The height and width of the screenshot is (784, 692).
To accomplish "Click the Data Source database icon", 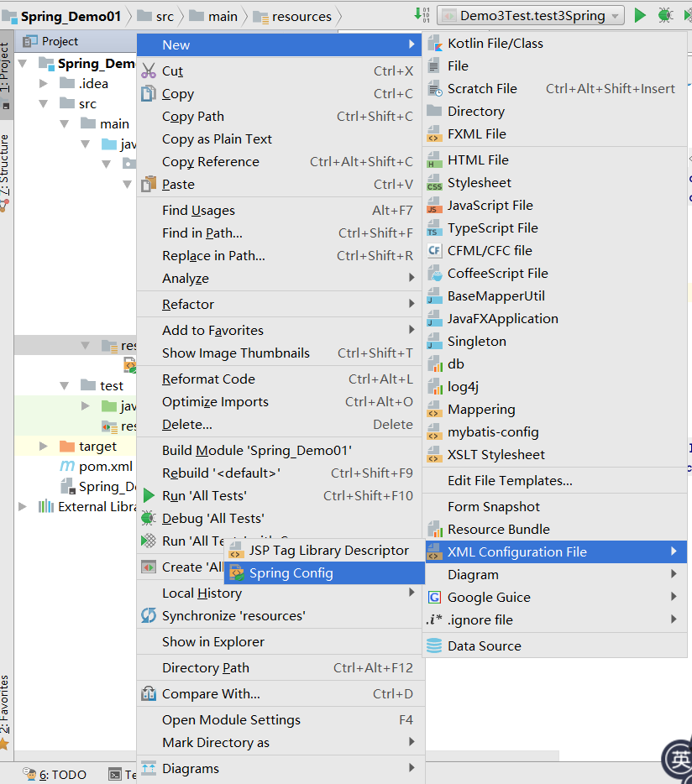I will pos(434,645).
